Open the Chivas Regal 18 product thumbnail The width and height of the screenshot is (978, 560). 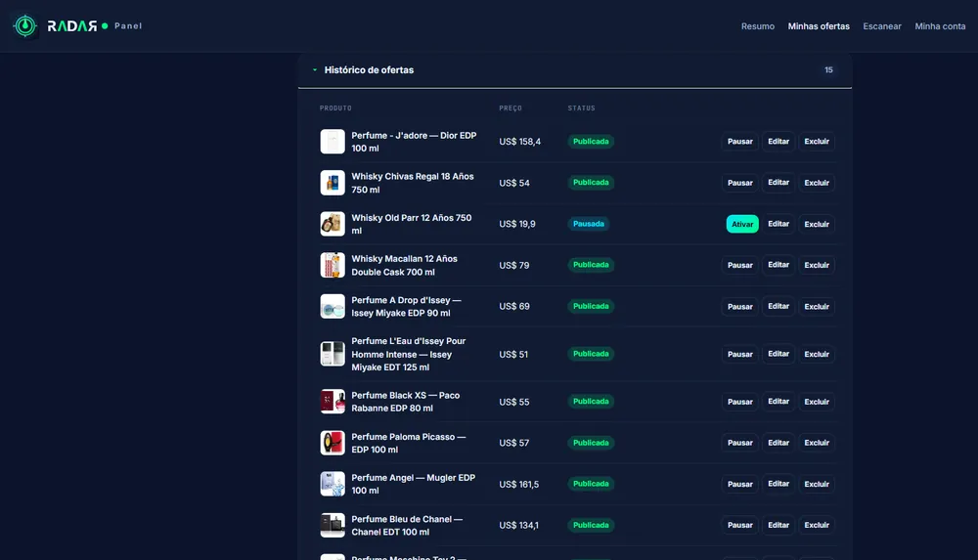pos(333,183)
